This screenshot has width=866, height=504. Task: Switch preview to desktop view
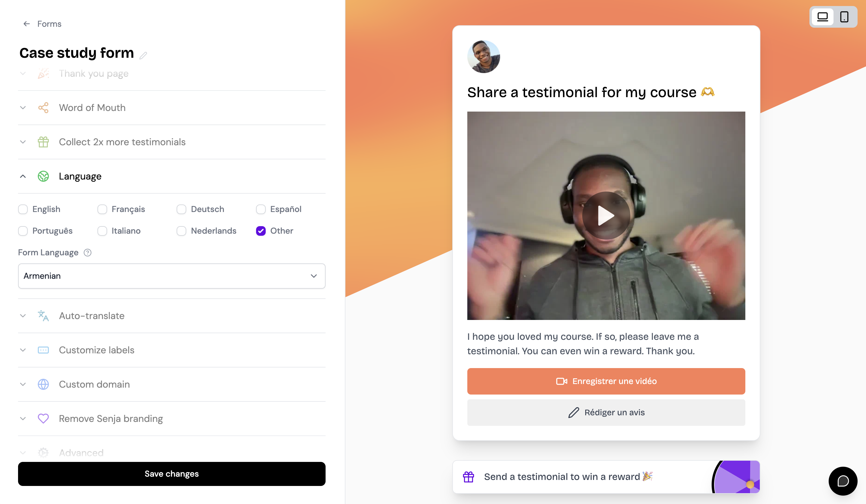pyautogui.click(x=822, y=17)
